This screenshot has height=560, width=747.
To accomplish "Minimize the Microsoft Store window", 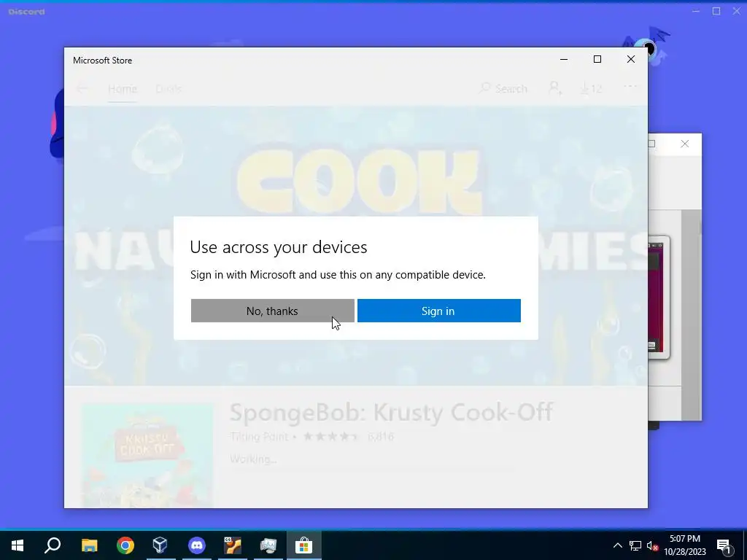I will 564,60.
